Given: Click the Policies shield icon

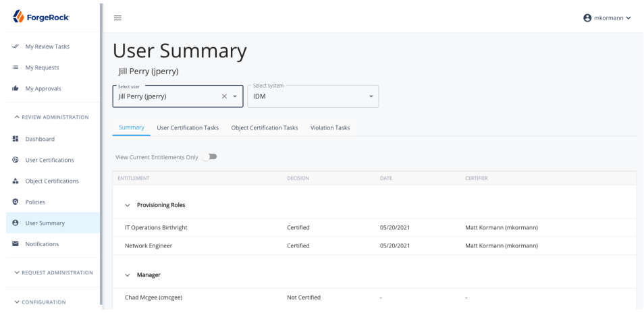Looking at the screenshot, I should pyautogui.click(x=15, y=202).
